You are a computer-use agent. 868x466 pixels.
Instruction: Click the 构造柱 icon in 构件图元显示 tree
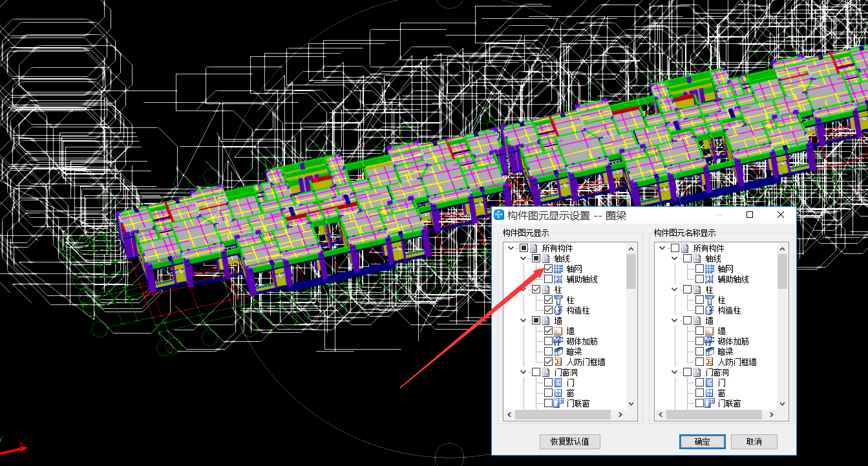(x=558, y=310)
